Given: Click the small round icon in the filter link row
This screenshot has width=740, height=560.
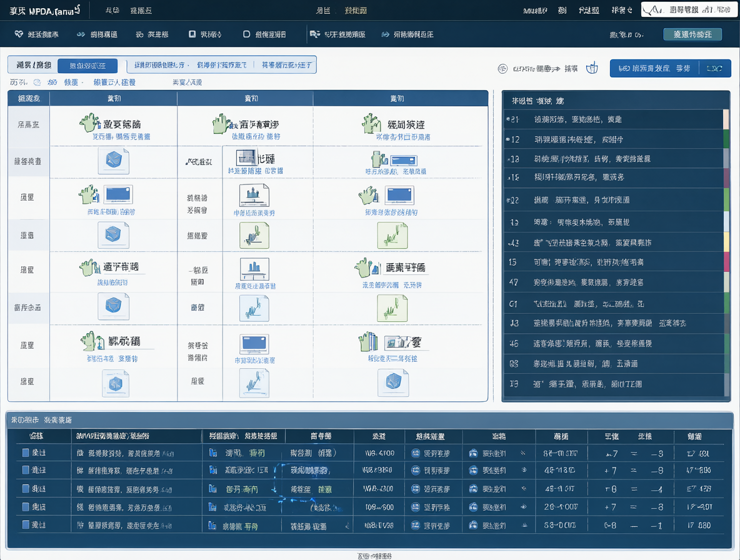Looking at the screenshot, I should tap(37, 82).
